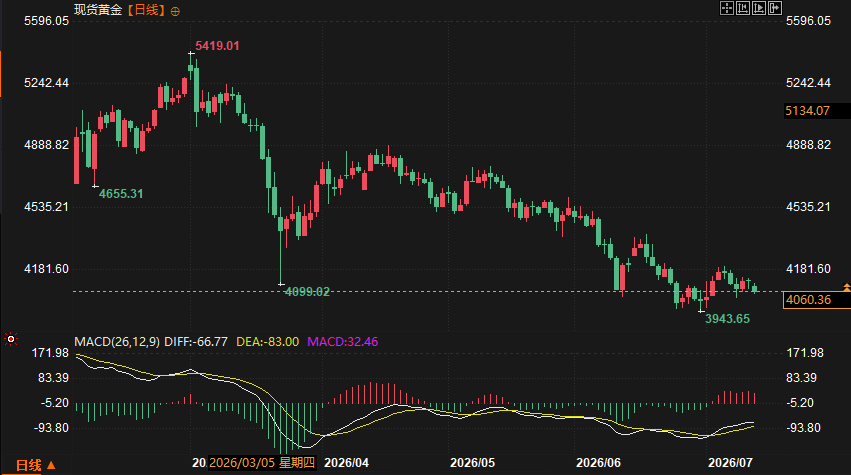Click the expand-right panel icon

(775, 8)
